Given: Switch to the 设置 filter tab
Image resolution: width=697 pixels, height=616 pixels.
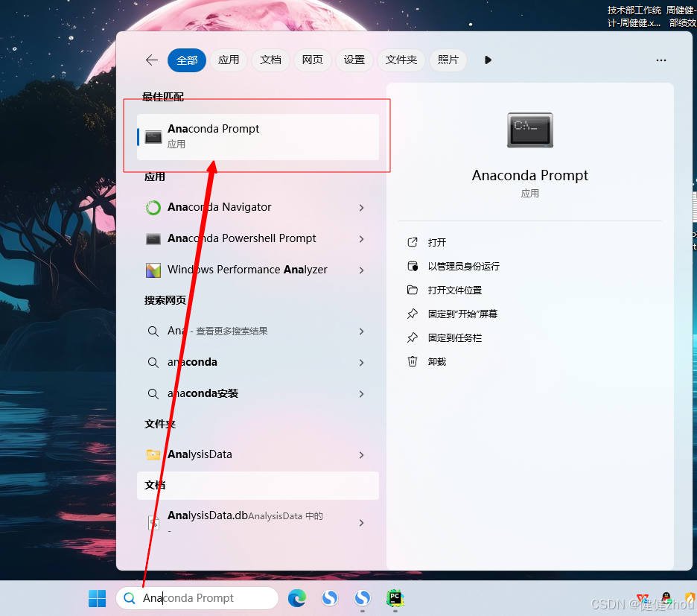Looking at the screenshot, I should click(x=354, y=60).
